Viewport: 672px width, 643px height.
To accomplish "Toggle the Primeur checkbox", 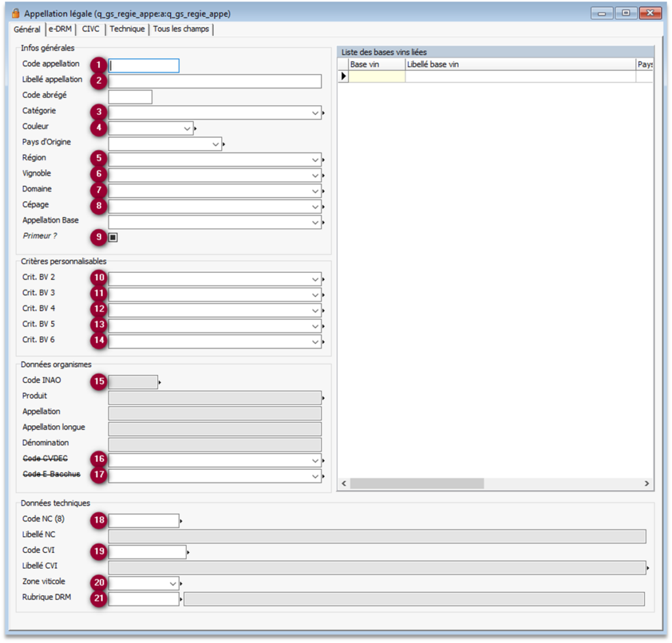I will pos(113,238).
